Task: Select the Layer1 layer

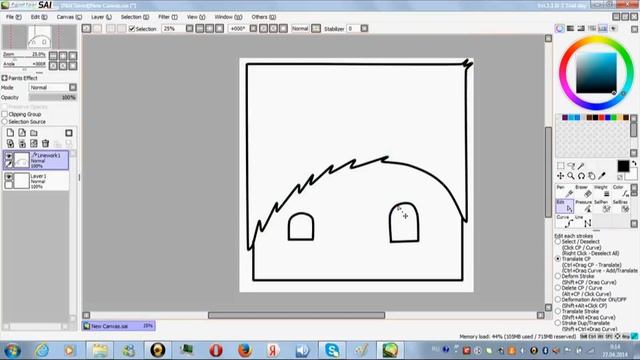Action: 36,180
